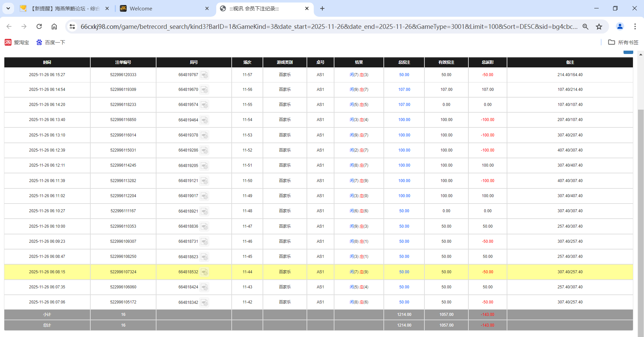Open the replay icon on highlighted row 664818532
Viewport: 644px width, 337px height.
pyautogui.click(x=204, y=272)
